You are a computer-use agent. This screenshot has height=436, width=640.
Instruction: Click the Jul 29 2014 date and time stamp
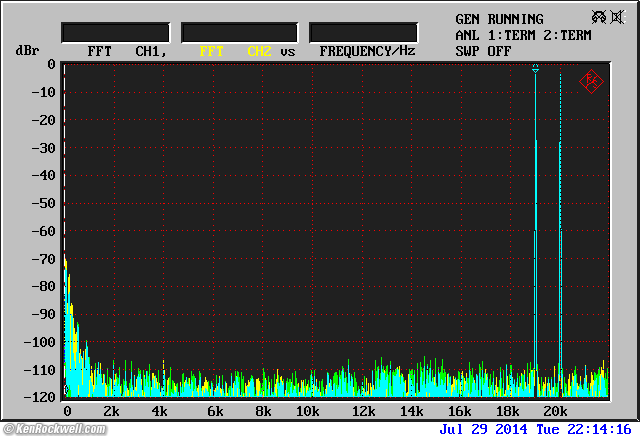point(535,429)
